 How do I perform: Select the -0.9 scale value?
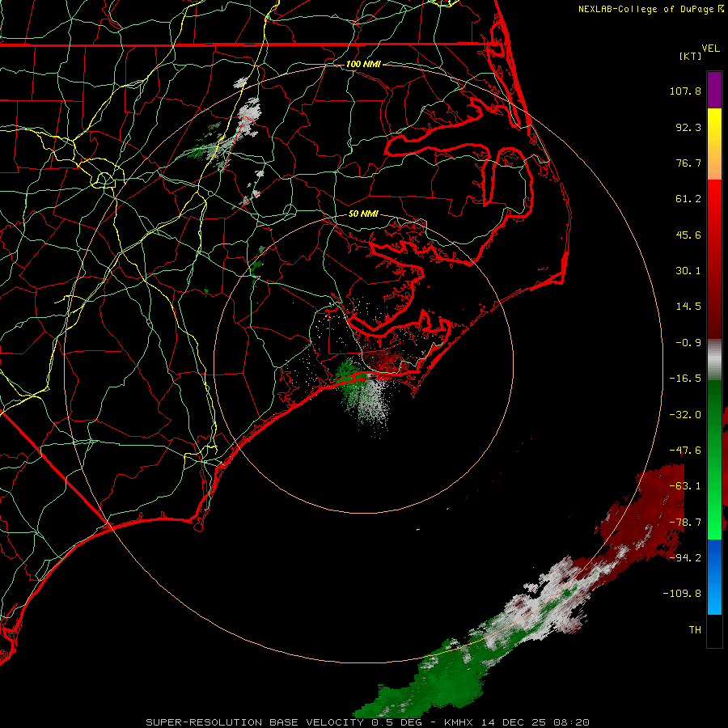tap(688, 343)
